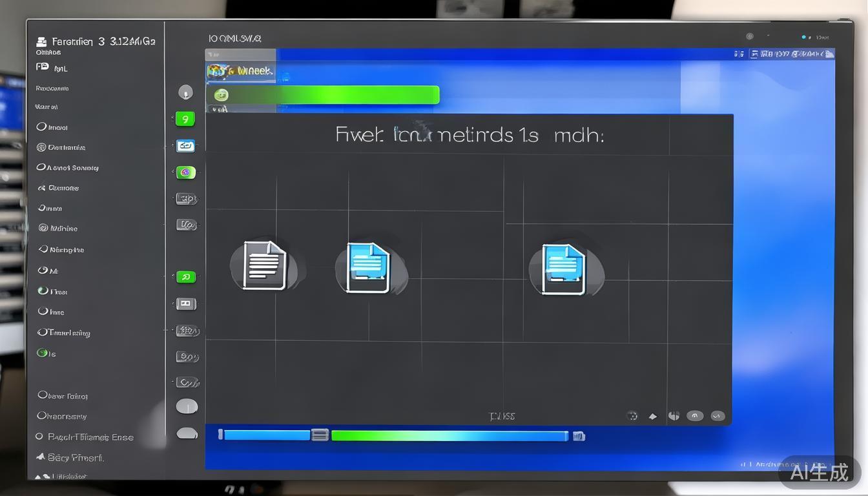Toggle the gray oval switch beside the blue slider
868x496 pixels.
187,433
